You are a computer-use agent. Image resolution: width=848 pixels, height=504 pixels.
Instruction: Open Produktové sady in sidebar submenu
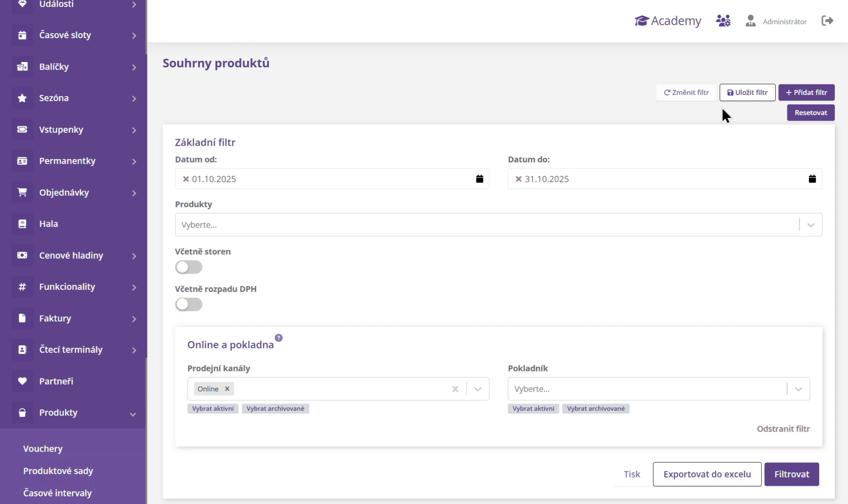pos(58,471)
